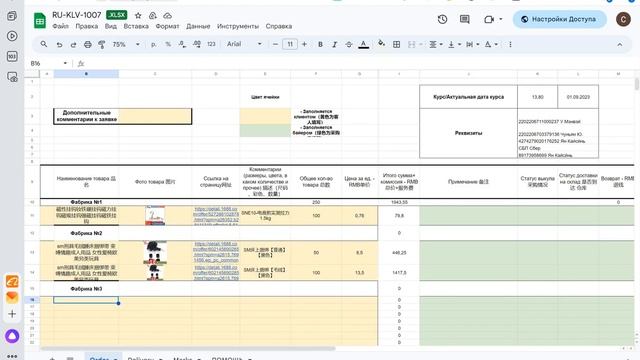The width and height of the screenshot is (640, 360).
Task: Open the borders tool icon
Action: [396, 44]
